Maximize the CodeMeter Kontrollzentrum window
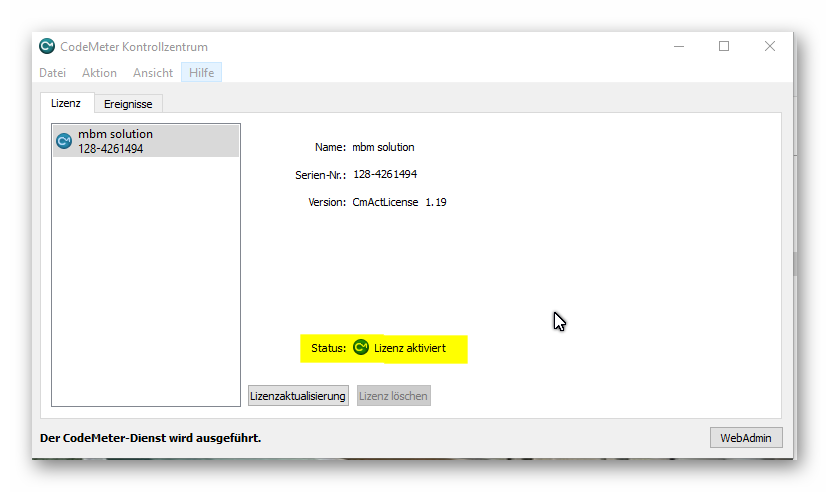 [724, 46]
